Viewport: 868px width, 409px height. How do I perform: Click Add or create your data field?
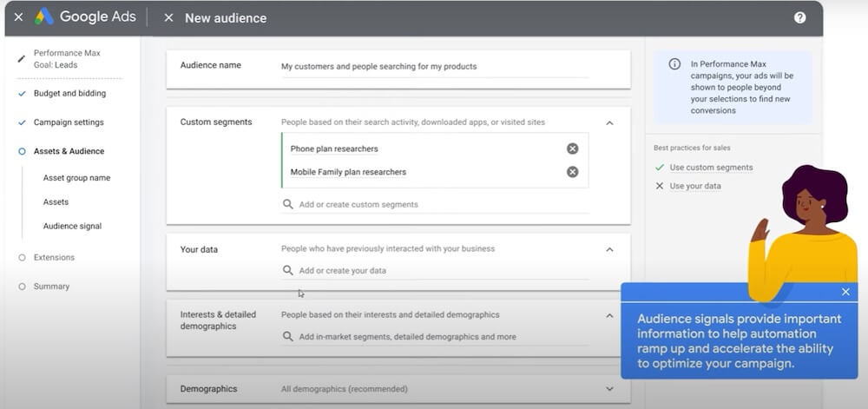pos(435,271)
